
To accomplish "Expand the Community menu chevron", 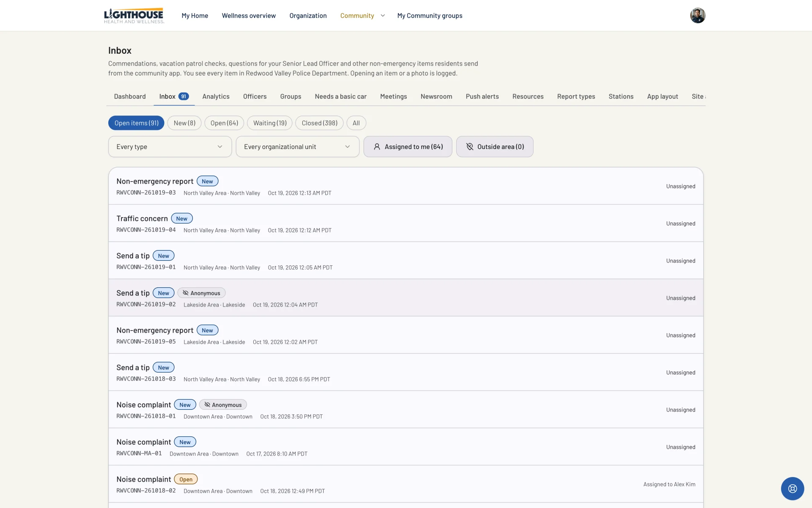I will 383,16.
